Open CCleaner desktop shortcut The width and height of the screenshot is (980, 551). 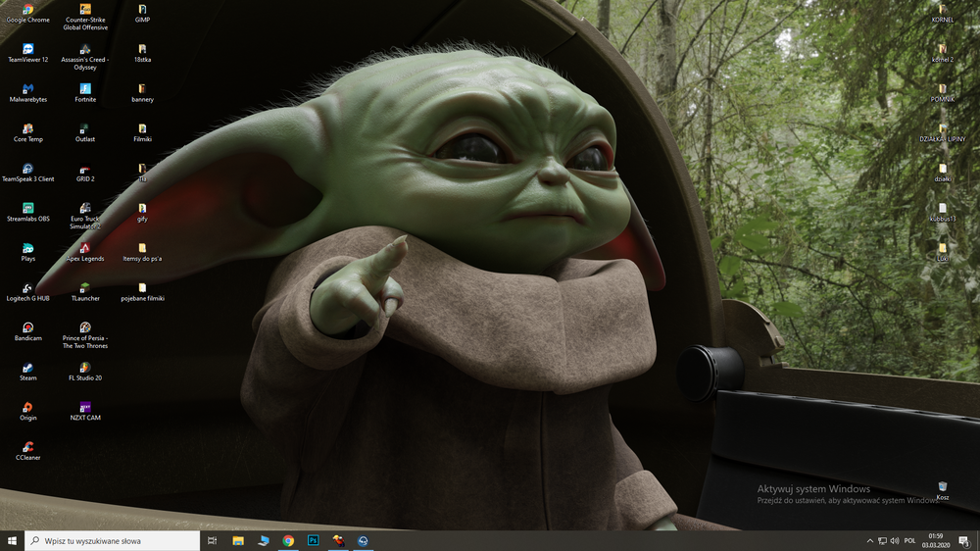28,452
